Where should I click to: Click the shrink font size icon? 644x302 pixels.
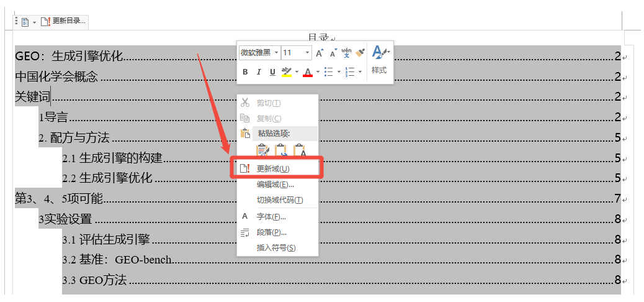coord(333,53)
